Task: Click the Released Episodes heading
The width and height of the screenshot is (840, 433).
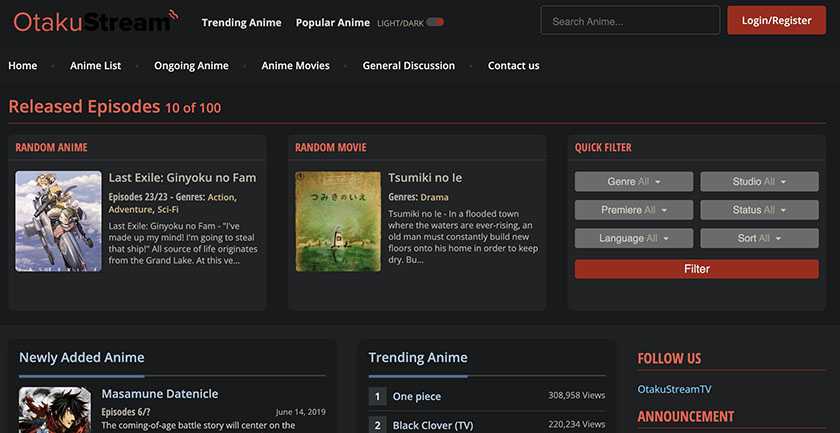Action: point(84,107)
